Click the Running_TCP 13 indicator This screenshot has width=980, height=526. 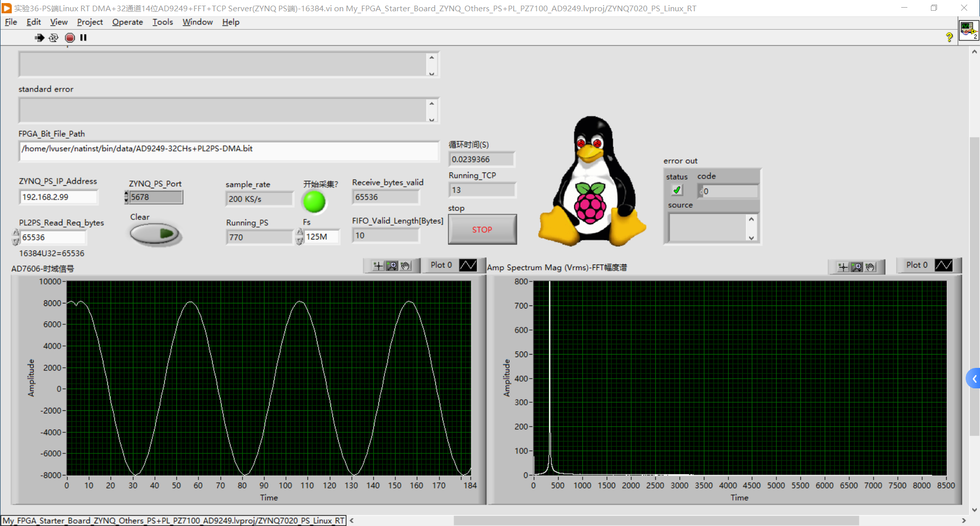coord(482,190)
